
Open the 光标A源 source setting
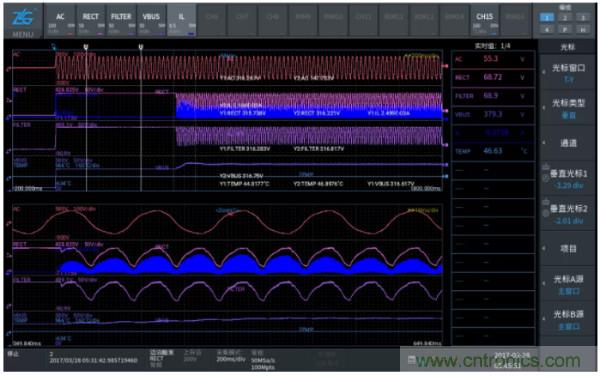[x=568, y=284]
